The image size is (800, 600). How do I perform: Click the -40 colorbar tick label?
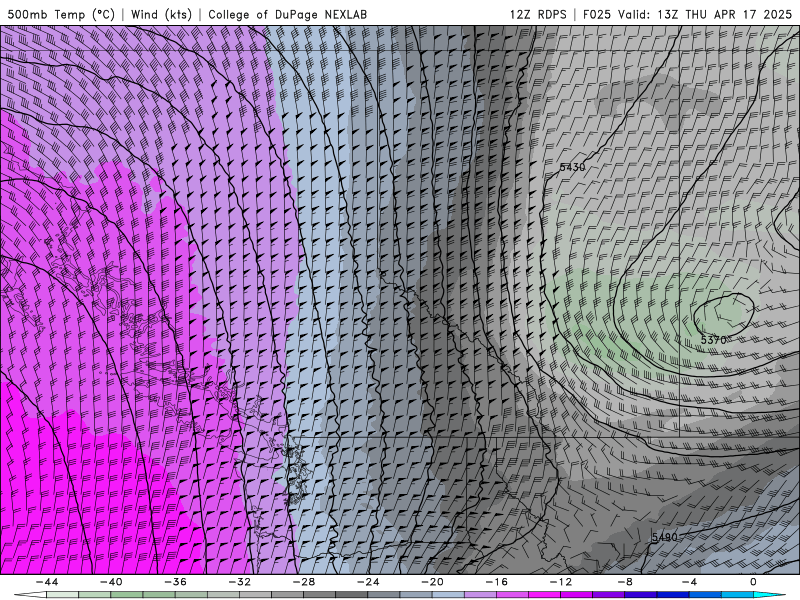tap(111, 582)
